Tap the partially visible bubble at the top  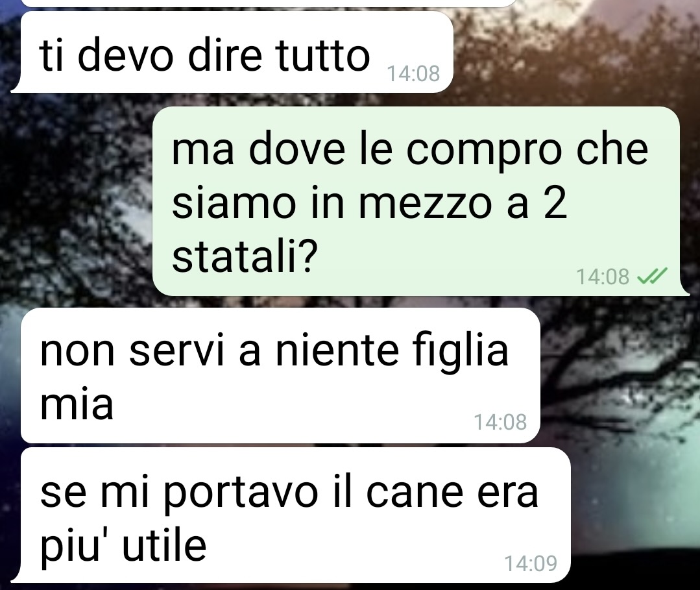tap(268, 3)
